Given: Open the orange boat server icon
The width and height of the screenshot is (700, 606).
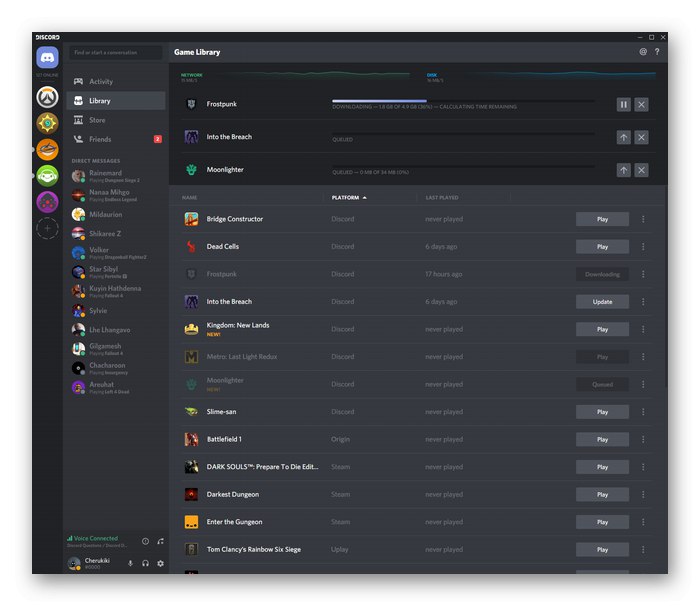Looking at the screenshot, I should [47, 150].
